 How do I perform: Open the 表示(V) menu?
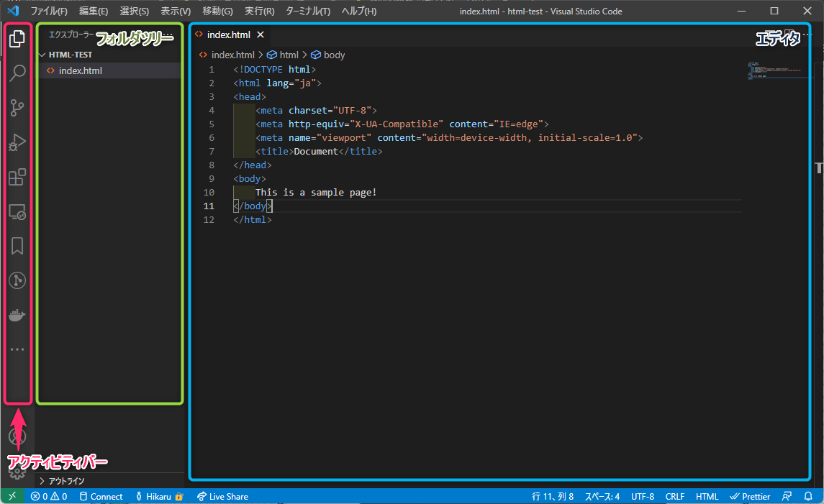[175, 11]
